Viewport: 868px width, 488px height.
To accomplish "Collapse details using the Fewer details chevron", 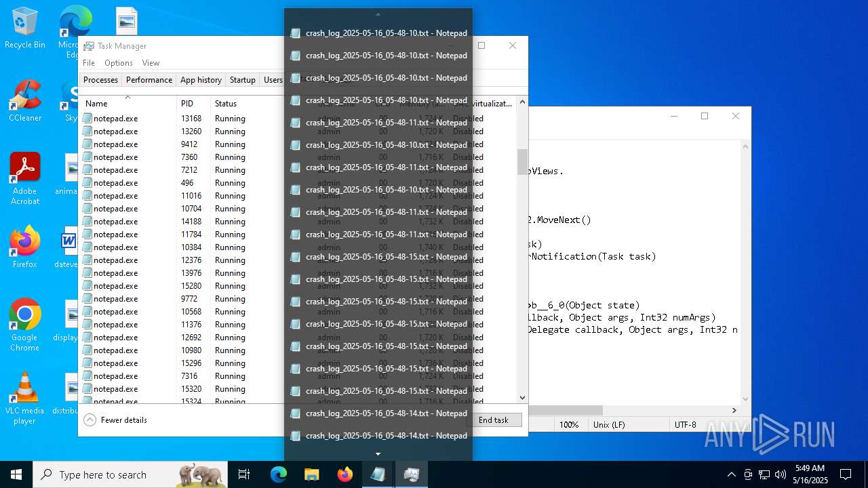I will (x=90, y=420).
